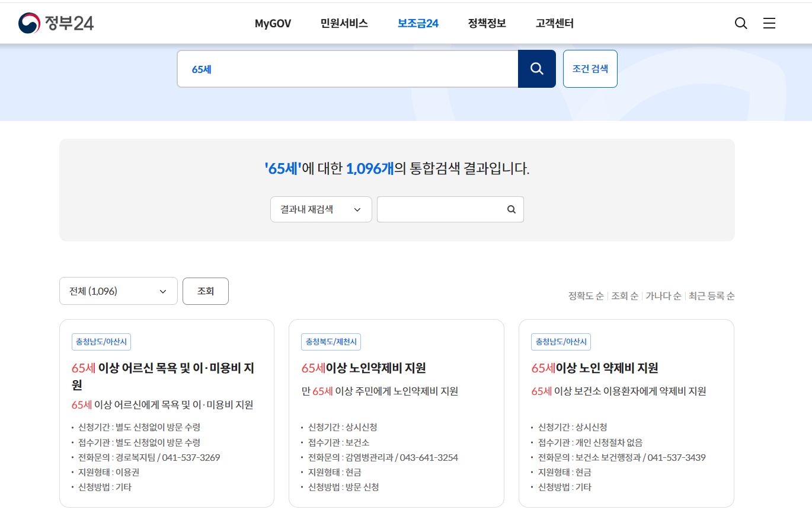Click the main search input showing 65세
Viewport: 812px width, 513px height.
(347, 68)
